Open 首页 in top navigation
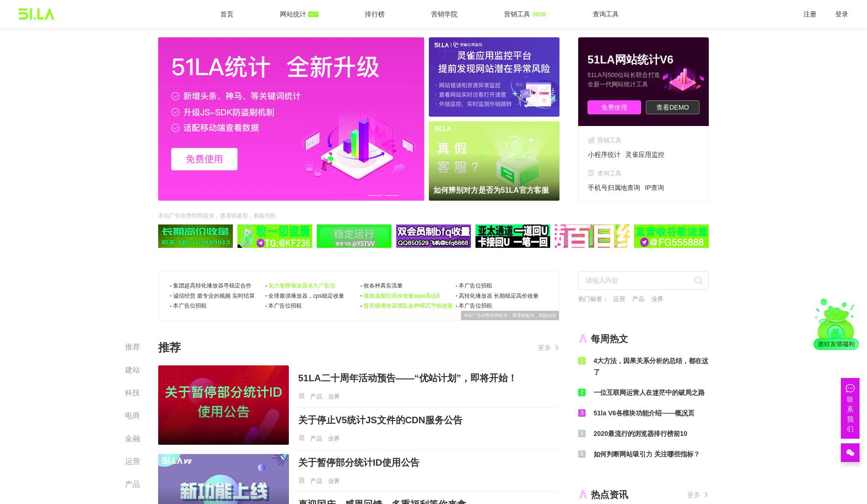867x504 pixels. coord(227,14)
